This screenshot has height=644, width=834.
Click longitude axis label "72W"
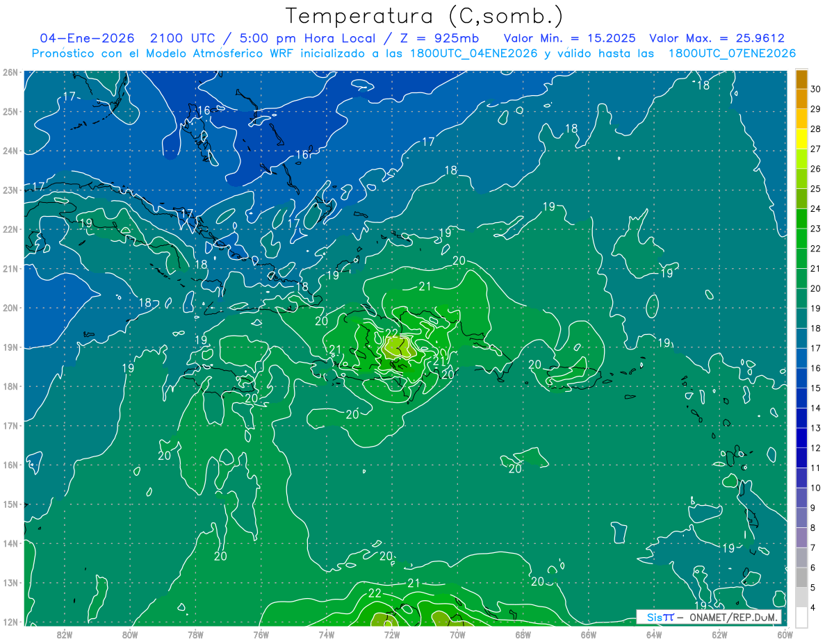(x=392, y=634)
